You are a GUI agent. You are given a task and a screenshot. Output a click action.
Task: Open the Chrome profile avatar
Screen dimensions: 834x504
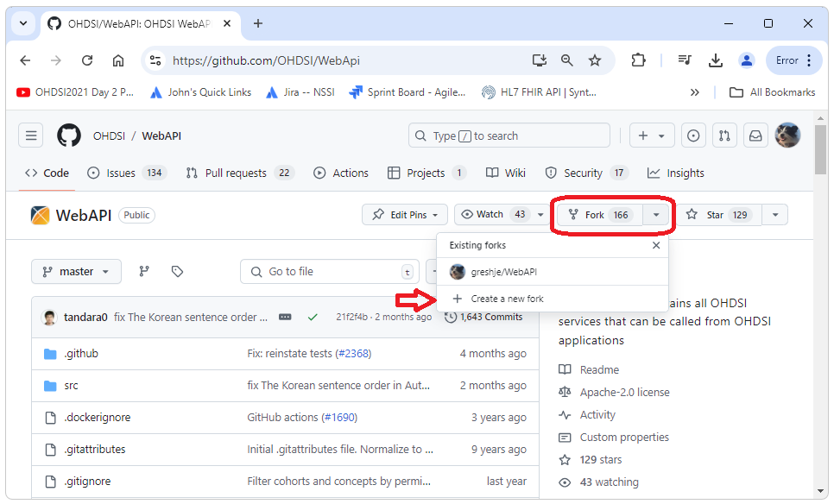[x=747, y=60]
